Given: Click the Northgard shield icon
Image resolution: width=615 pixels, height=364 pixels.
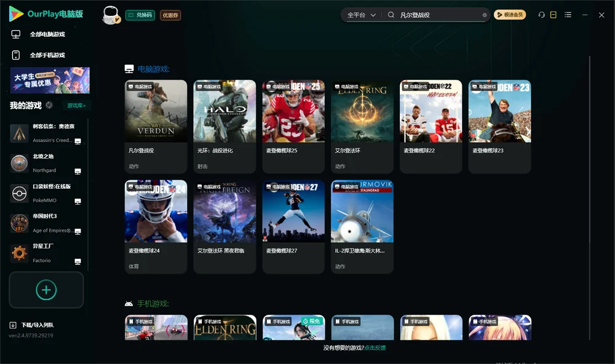Looking at the screenshot, I should (x=19, y=163).
